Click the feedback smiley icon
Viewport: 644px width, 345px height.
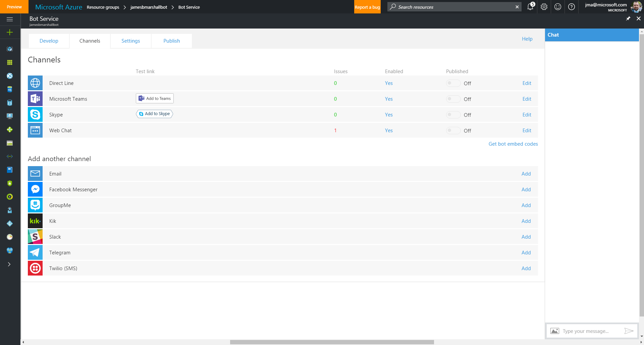(558, 7)
